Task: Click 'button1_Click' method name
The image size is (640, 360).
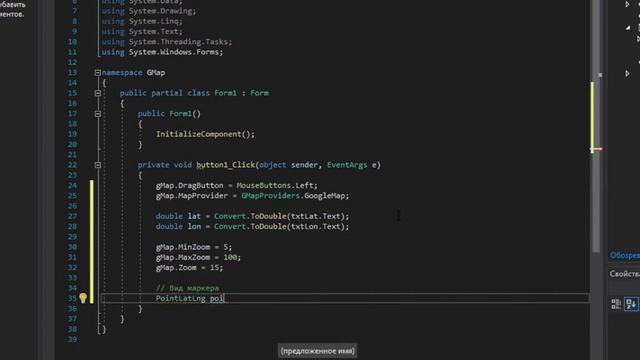Action: [226, 165]
